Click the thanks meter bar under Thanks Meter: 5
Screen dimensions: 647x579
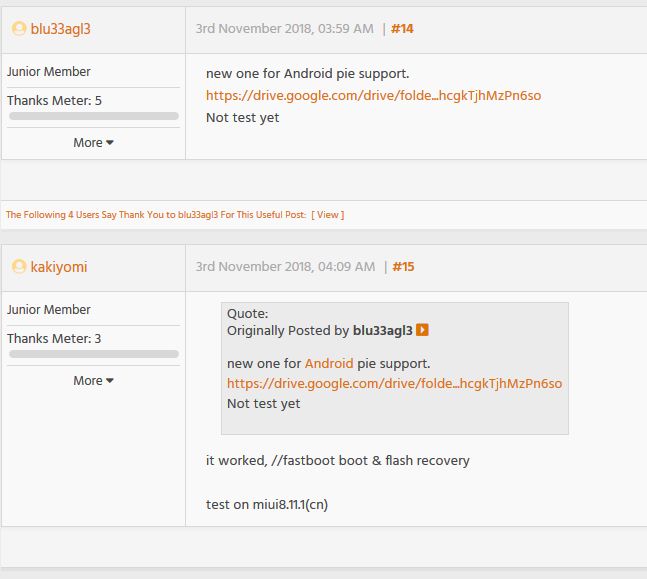pos(94,116)
